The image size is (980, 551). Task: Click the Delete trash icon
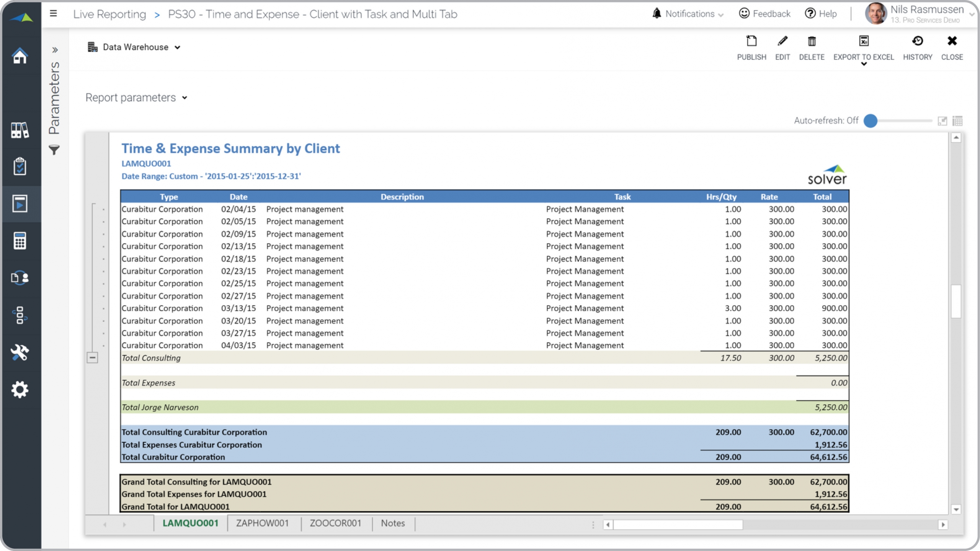[812, 41]
